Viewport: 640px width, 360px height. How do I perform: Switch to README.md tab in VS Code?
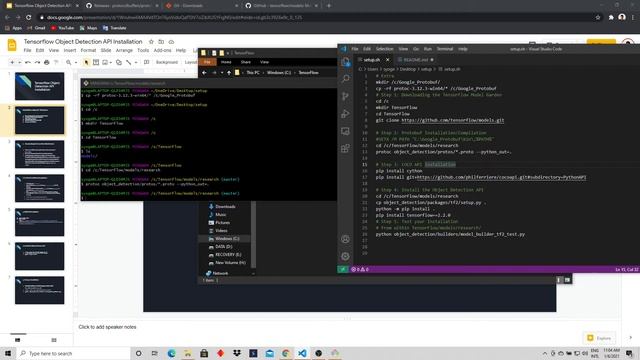pyautogui.click(x=416, y=60)
